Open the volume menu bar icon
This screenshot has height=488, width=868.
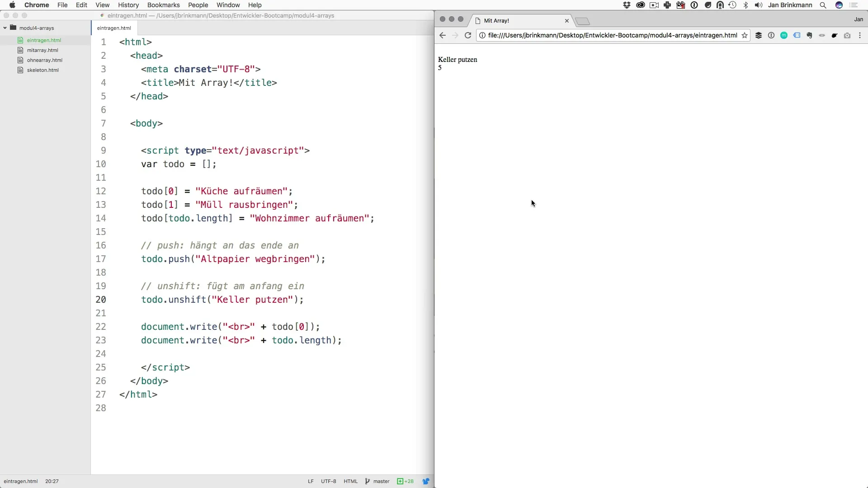coord(759,5)
